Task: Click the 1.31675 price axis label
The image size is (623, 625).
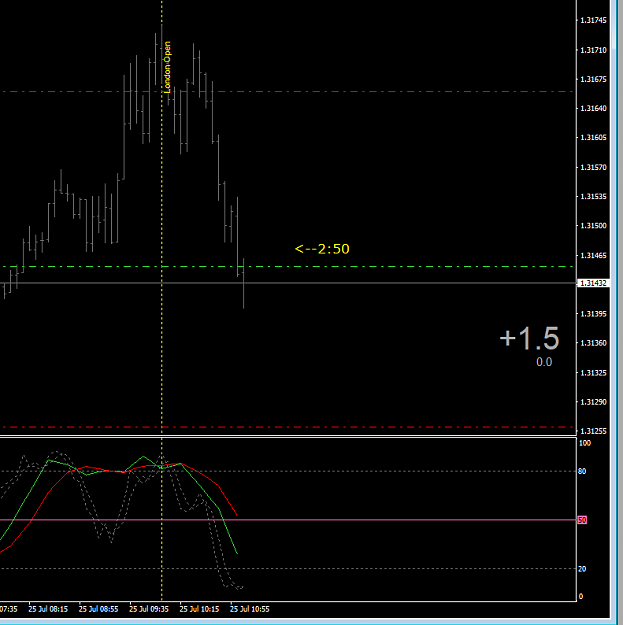Action: pos(594,79)
